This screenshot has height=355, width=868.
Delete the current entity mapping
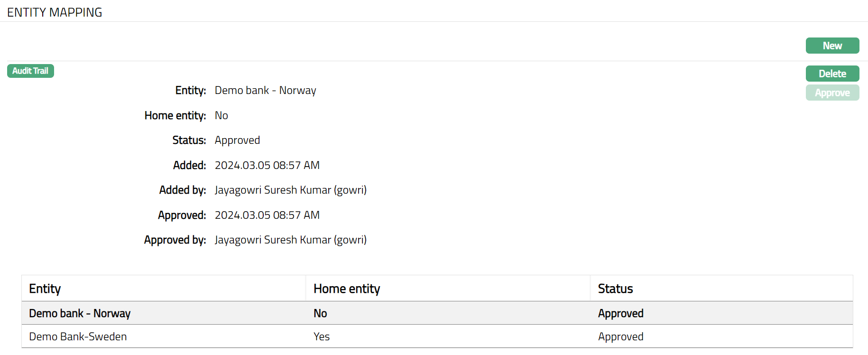pos(832,74)
